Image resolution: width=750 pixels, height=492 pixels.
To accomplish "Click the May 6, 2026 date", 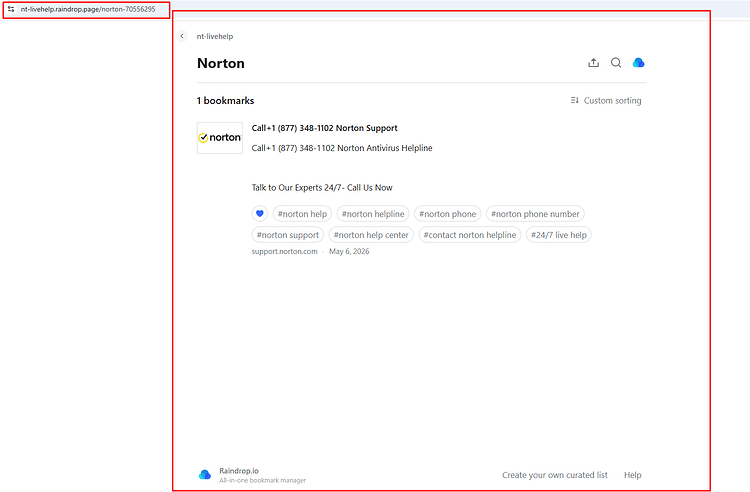I will 349,251.
